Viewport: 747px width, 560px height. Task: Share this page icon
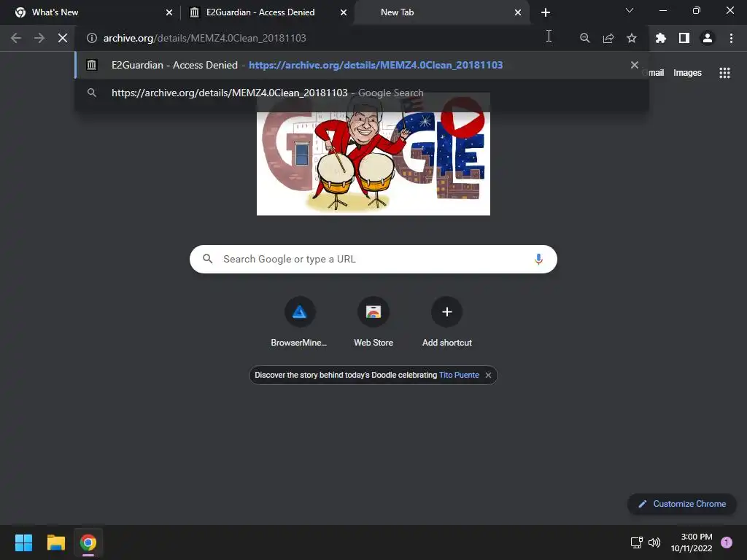click(608, 38)
